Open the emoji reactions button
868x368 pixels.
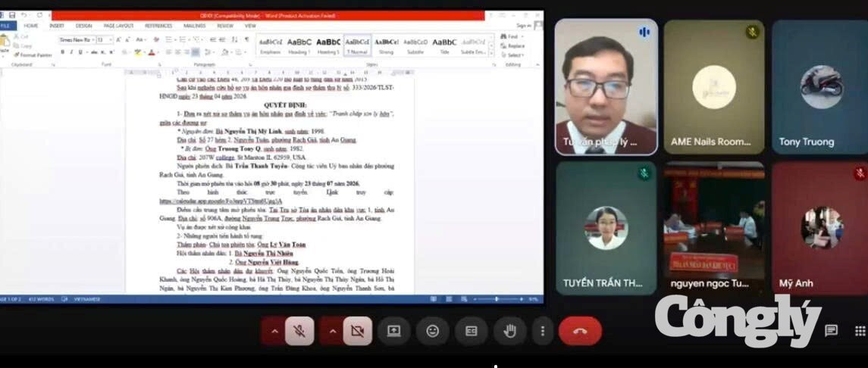point(432,331)
